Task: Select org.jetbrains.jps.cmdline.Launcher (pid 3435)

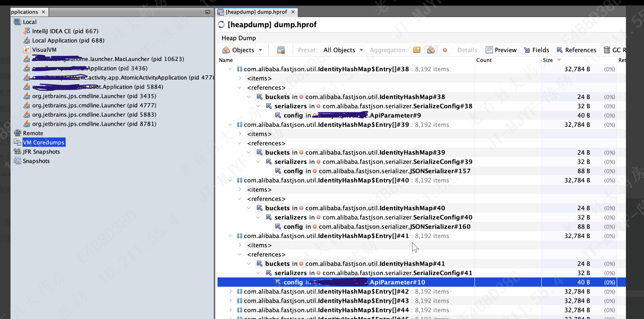Action: click(94, 96)
